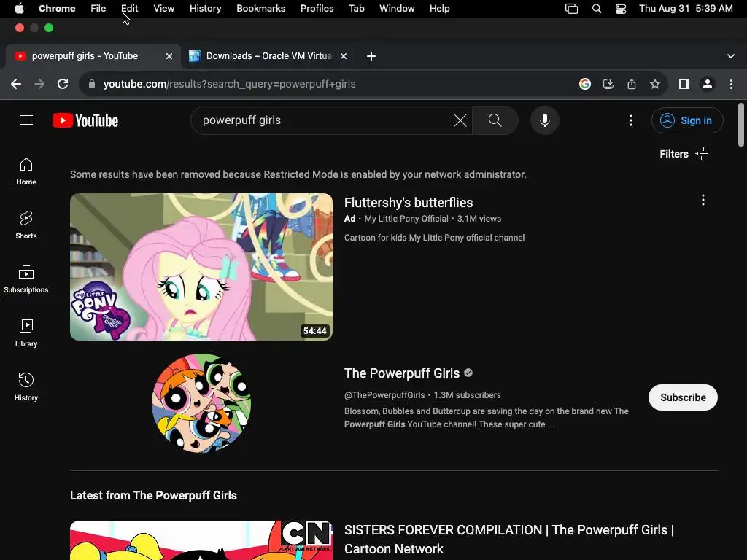Image resolution: width=747 pixels, height=560 pixels.
Task: Expand the tab search chevron
Action: pos(731,56)
